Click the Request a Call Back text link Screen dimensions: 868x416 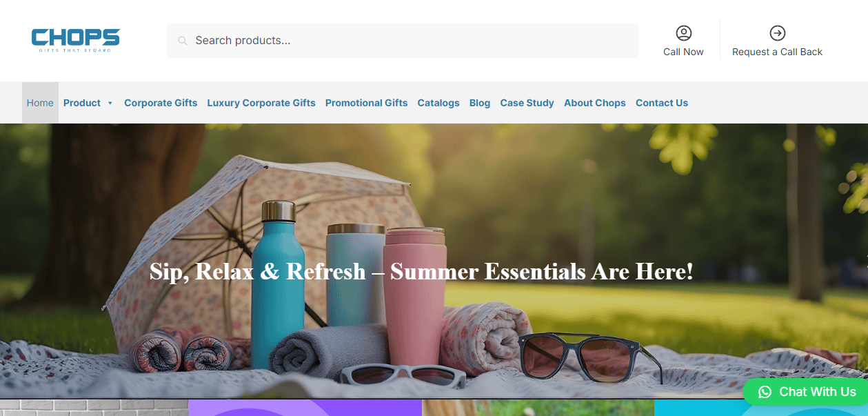777,52
